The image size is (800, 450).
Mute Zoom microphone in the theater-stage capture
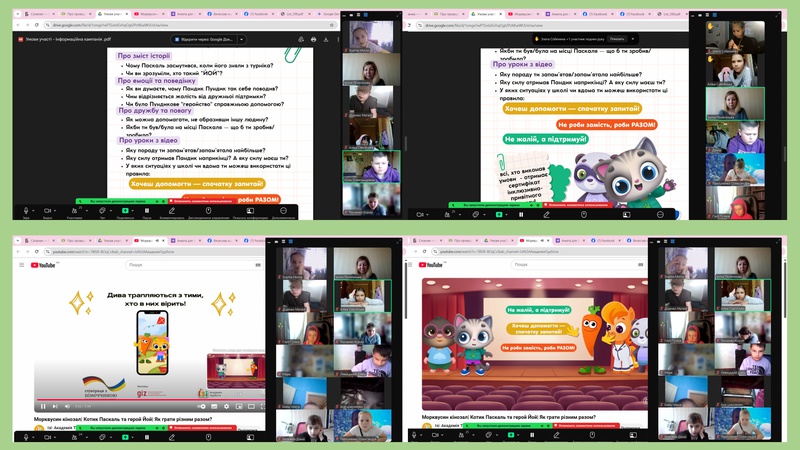pos(414,435)
